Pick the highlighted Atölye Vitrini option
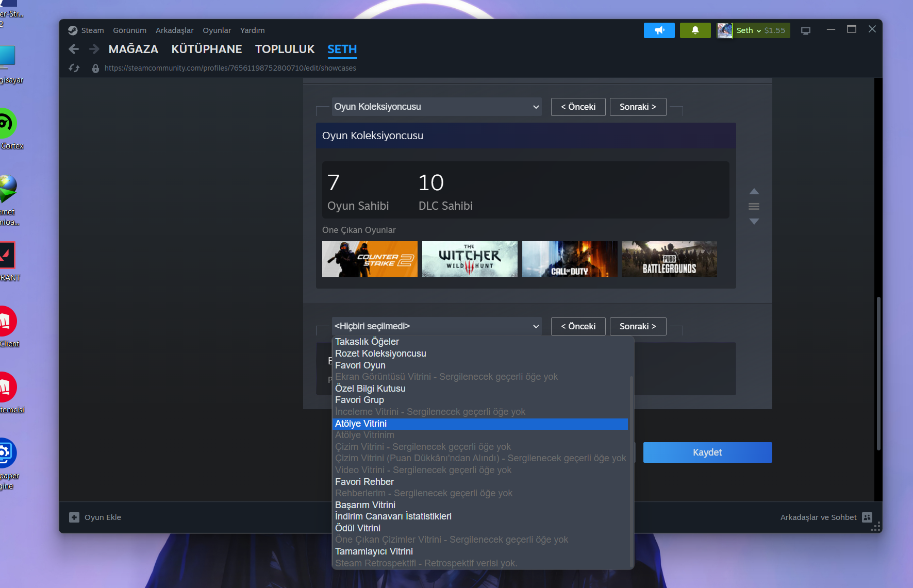This screenshot has width=913, height=588. 480,424
